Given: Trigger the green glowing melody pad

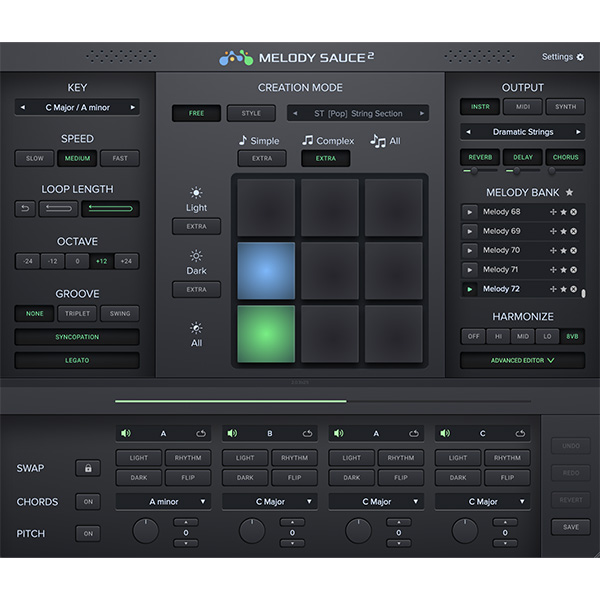Looking at the screenshot, I should point(266,334).
